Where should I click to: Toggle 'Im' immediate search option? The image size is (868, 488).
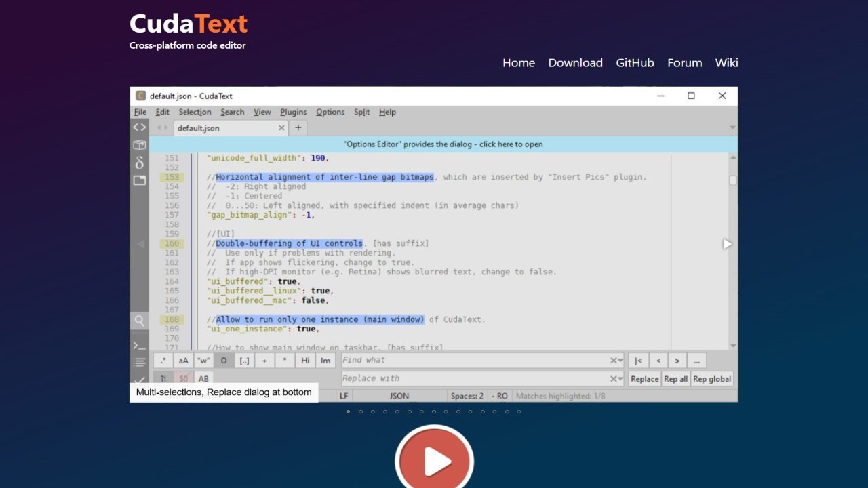tap(325, 361)
